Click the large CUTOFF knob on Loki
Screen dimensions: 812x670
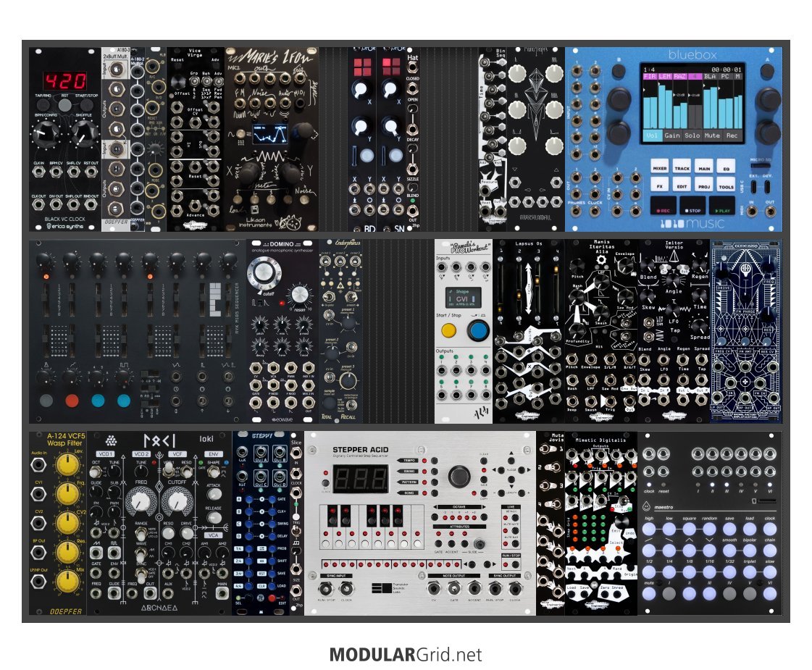click(x=177, y=502)
